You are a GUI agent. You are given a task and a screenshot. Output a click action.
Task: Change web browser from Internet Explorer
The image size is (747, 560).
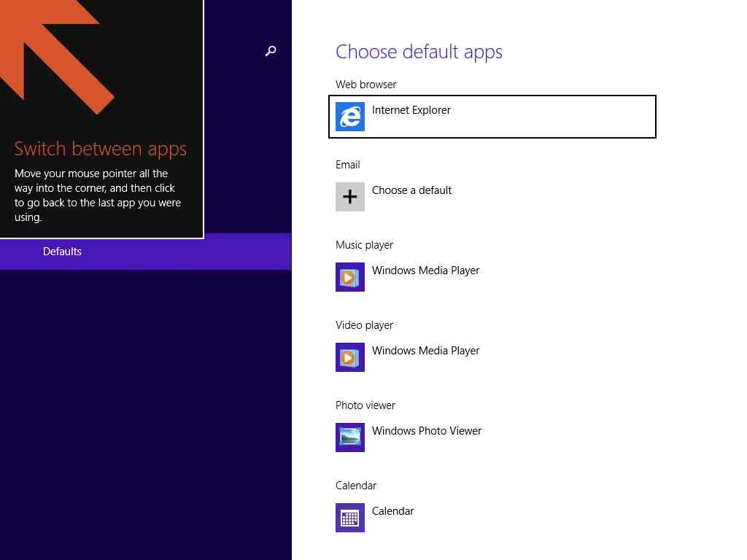pyautogui.click(x=492, y=117)
